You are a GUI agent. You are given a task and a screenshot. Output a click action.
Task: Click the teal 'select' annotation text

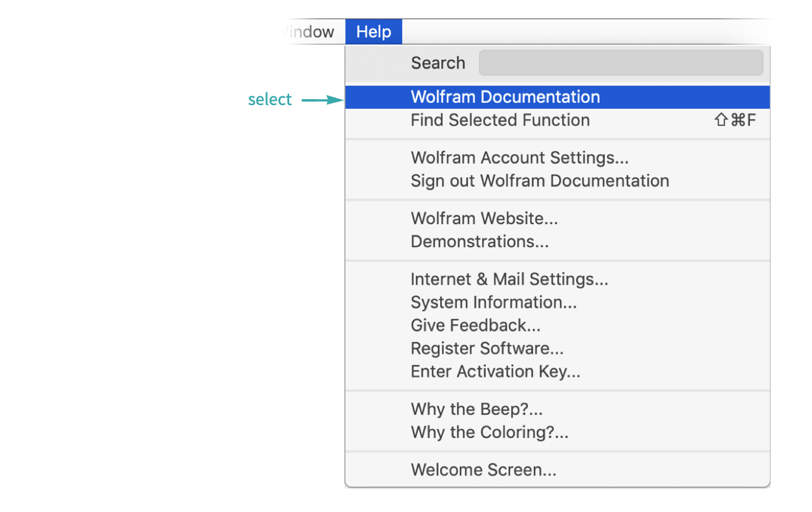coord(270,100)
